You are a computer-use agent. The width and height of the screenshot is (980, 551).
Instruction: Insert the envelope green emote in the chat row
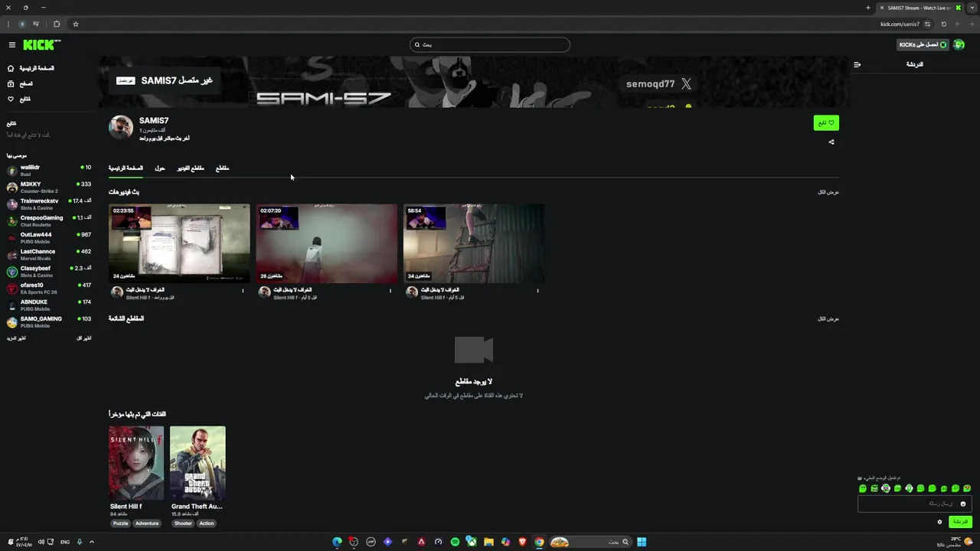(x=874, y=488)
